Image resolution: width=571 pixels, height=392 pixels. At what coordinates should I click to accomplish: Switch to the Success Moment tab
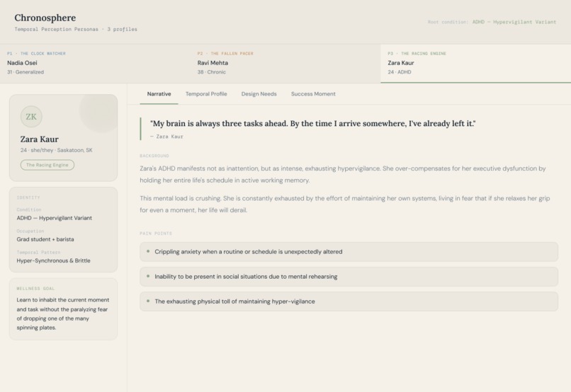tap(313, 94)
